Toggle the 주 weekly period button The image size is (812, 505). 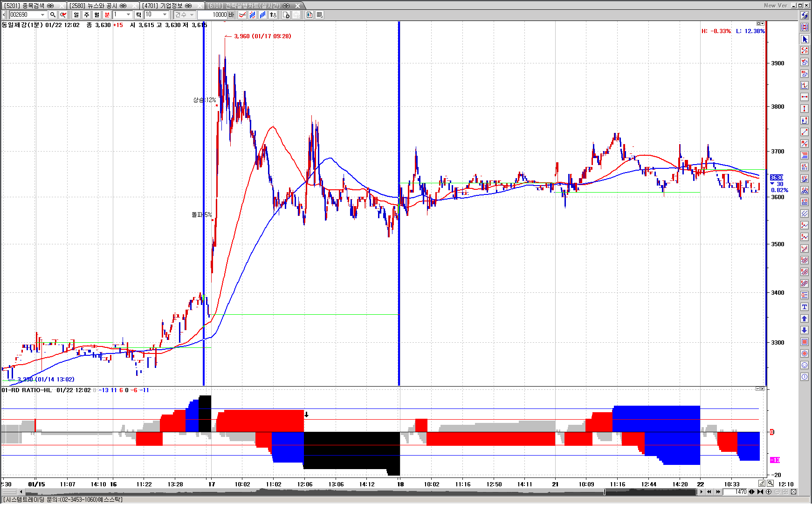click(87, 15)
